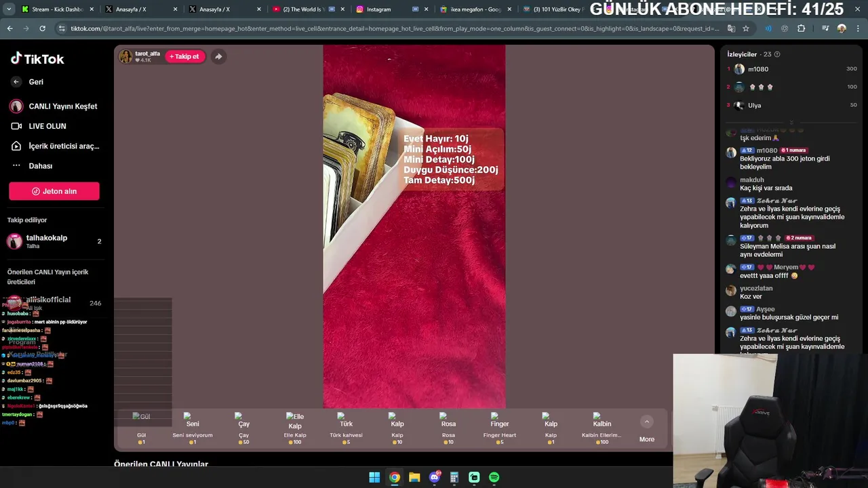Open Chrome profile avatar
868x488 pixels.
pyautogui.click(x=842, y=28)
